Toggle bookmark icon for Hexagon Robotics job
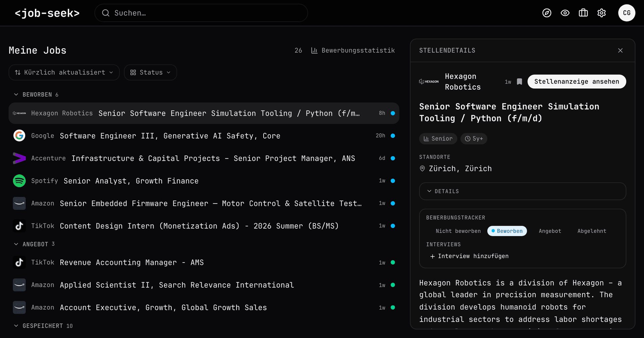The height and width of the screenshot is (338, 644). click(x=519, y=81)
